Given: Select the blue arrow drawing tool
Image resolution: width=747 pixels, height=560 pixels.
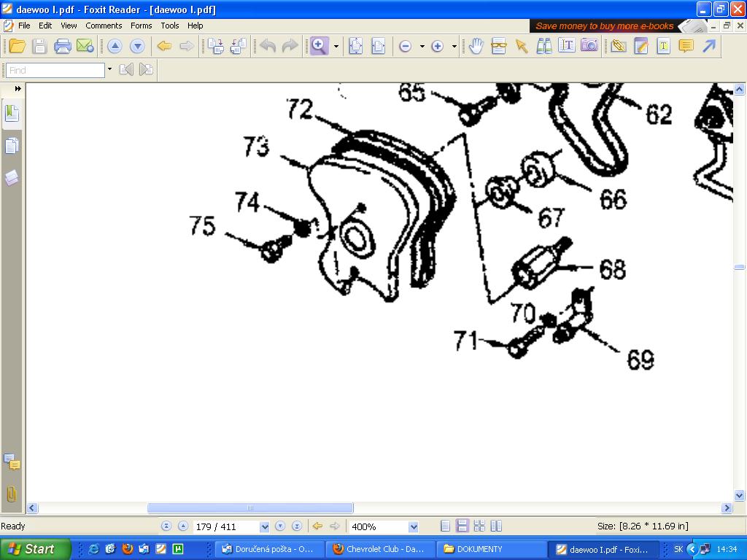Looking at the screenshot, I should 709,46.
